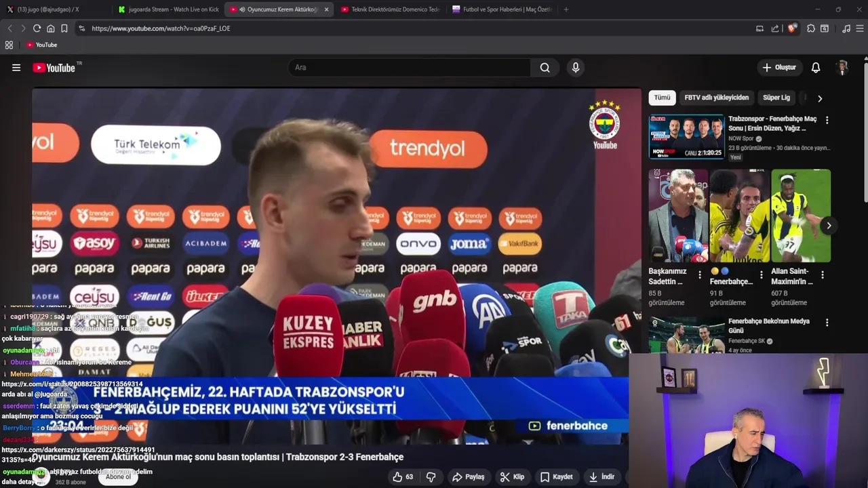The height and width of the screenshot is (488, 868).
Task: Click the YouTube URL address bar
Action: pyautogui.click(x=161, y=28)
